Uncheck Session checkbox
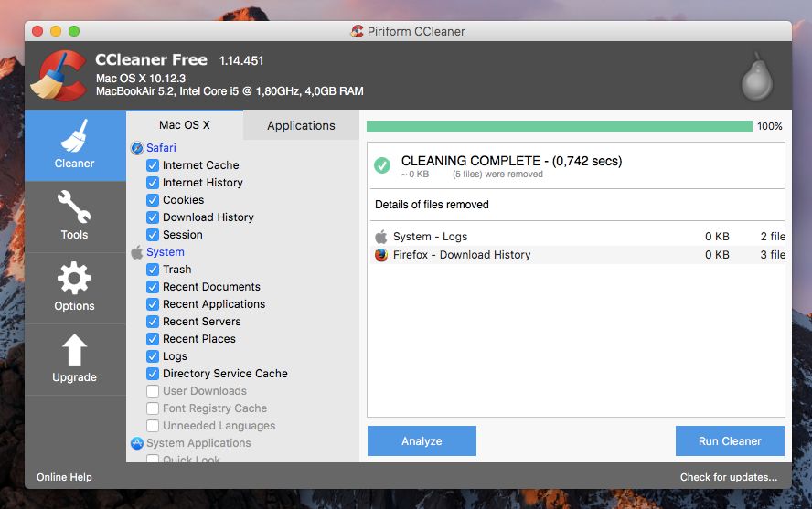The height and width of the screenshot is (509, 812). [x=152, y=235]
